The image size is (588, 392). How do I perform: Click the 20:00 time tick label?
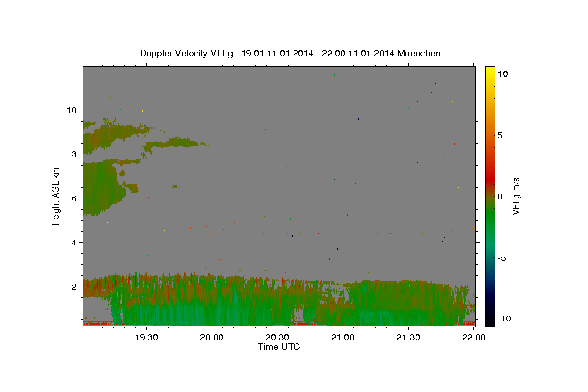[212, 337]
